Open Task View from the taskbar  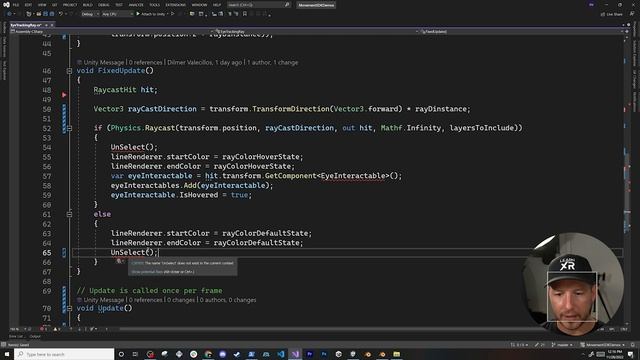coord(136,354)
